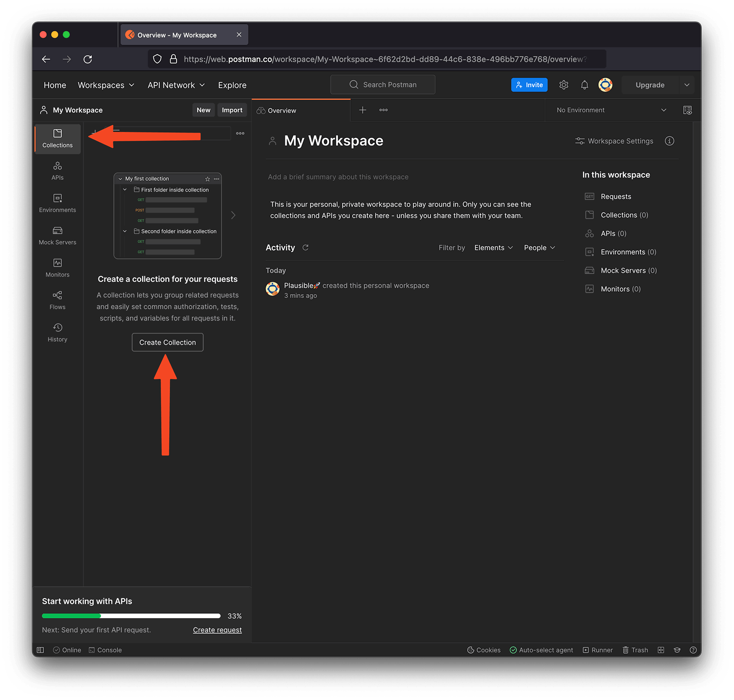Expand the Elements filter dropdown
734x700 pixels.
(x=494, y=248)
